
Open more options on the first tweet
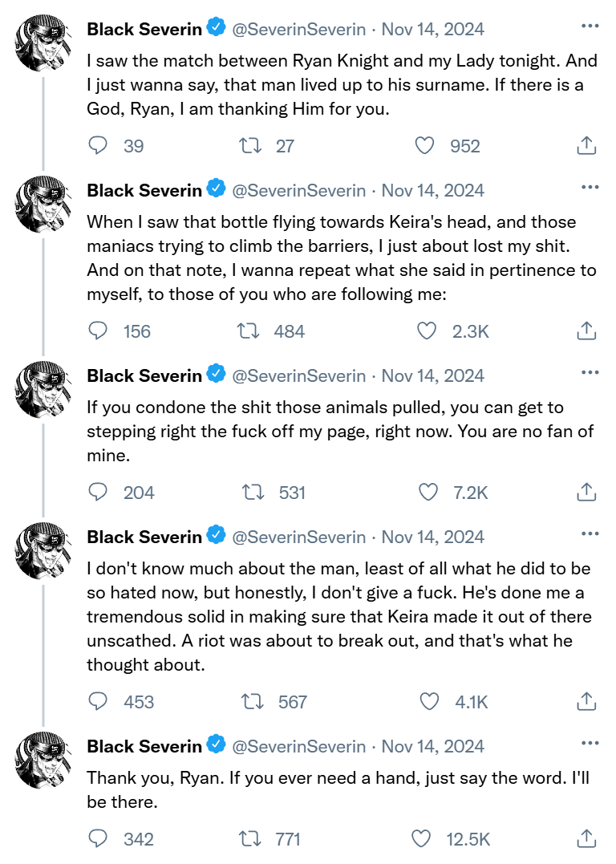(x=590, y=26)
